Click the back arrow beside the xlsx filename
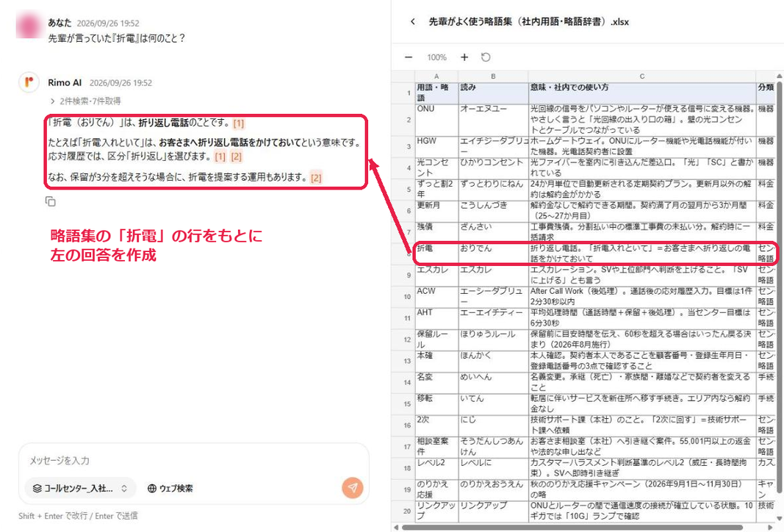Image resolution: width=784 pixels, height=532 pixels. pos(412,21)
